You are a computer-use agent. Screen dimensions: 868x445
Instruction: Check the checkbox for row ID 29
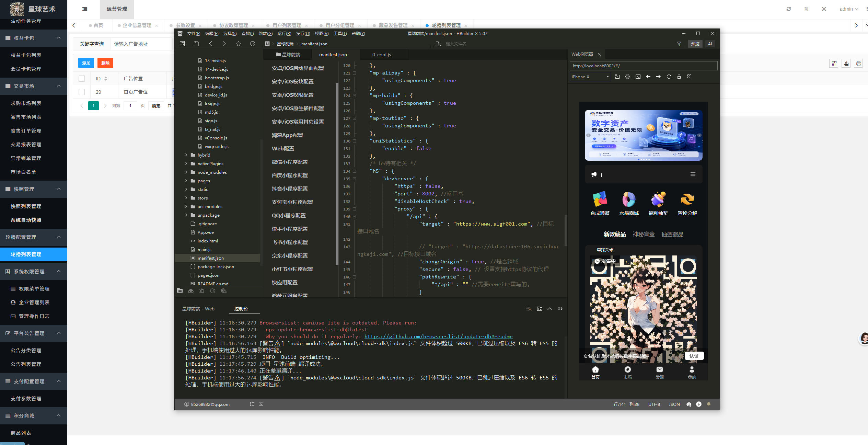(82, 92)
